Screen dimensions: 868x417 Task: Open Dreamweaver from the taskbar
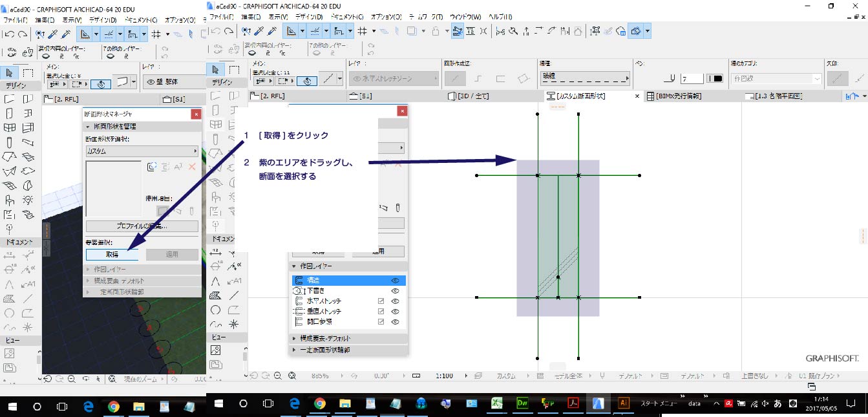(523, 403)
